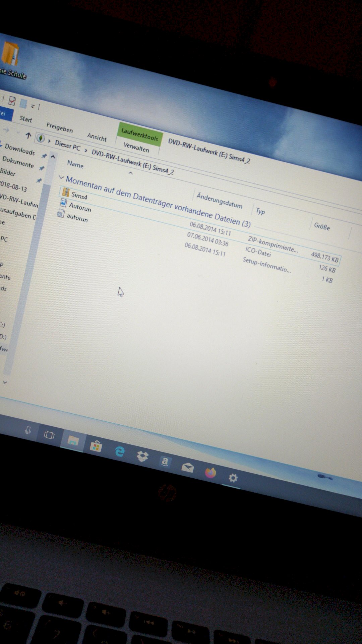This screenshot has height=644, width=362.
Task: Click the new folder icon in the quick access toolbar
Action: coord(23,104)
